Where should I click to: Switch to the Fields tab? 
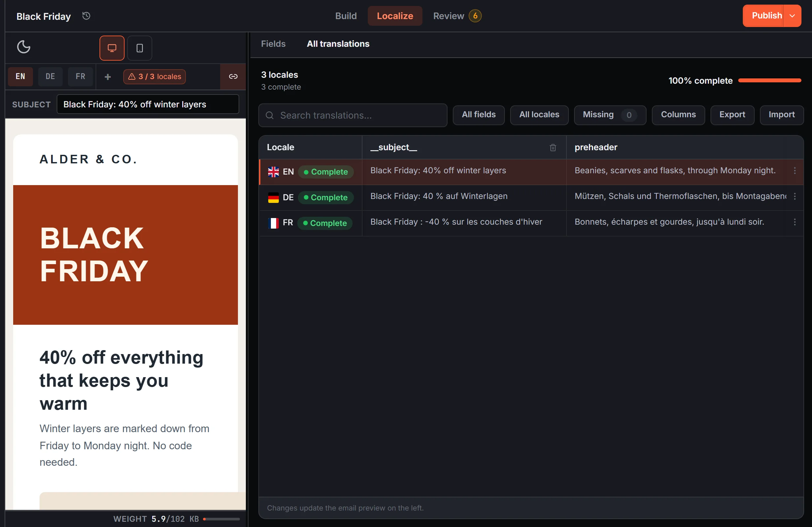(x=273, y=44)
